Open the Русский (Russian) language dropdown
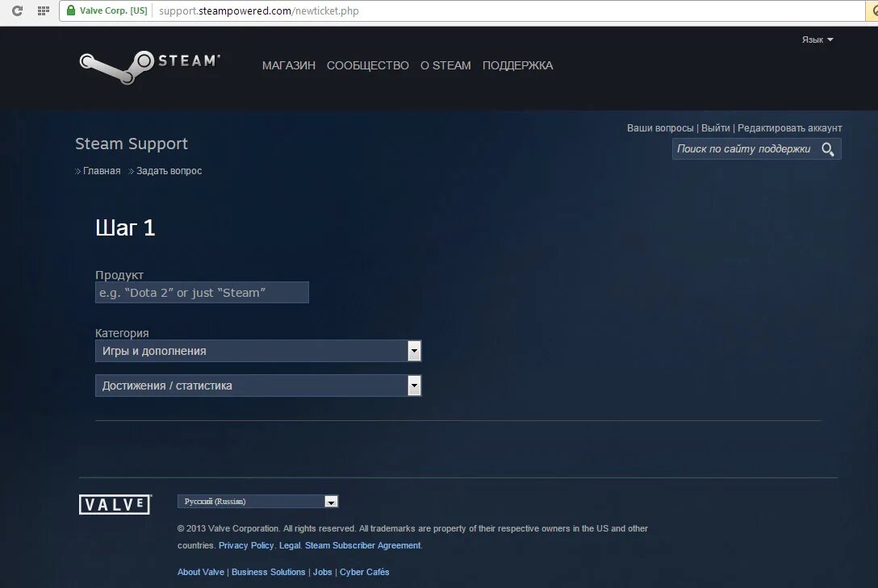This screenshot has height=588, width=878. tap(257, 501)
